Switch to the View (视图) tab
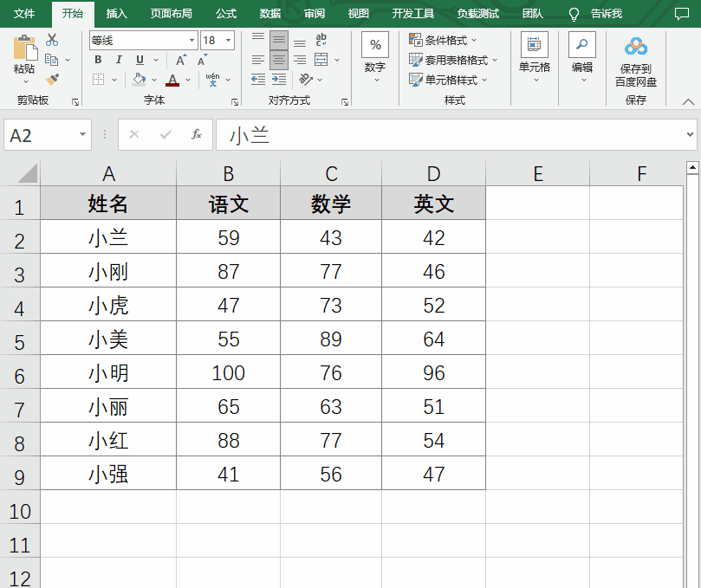701x588 pixels. click(359, 14)
